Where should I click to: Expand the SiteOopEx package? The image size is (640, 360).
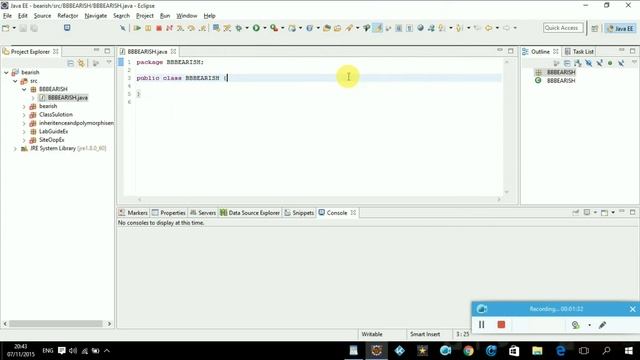coord(24,140)
